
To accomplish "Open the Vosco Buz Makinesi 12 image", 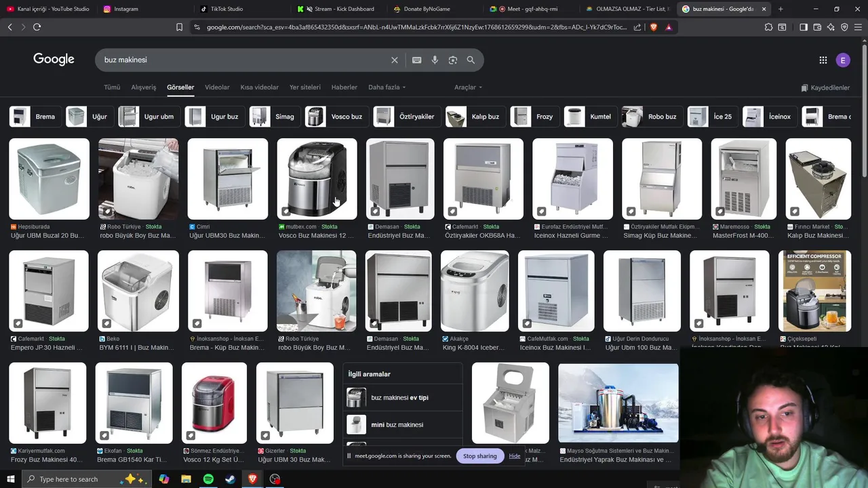I will tap(317, 179).
